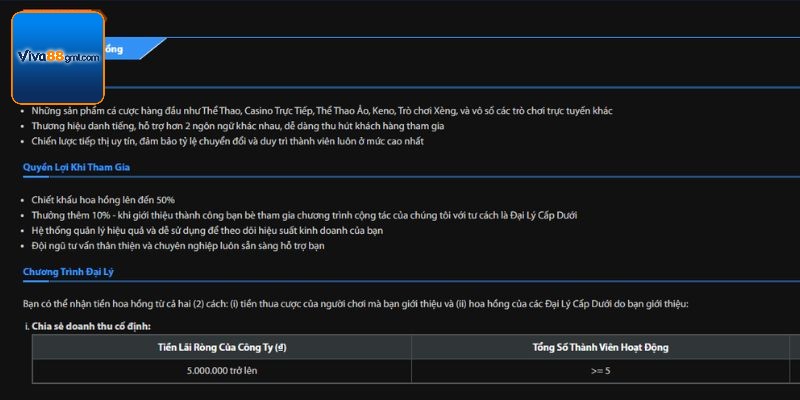This screenshot has width=800, height=400.
Task: Click the Chiết khấu hoa hồng lên đến 50% bullet
Action: (x=103, y=200)
